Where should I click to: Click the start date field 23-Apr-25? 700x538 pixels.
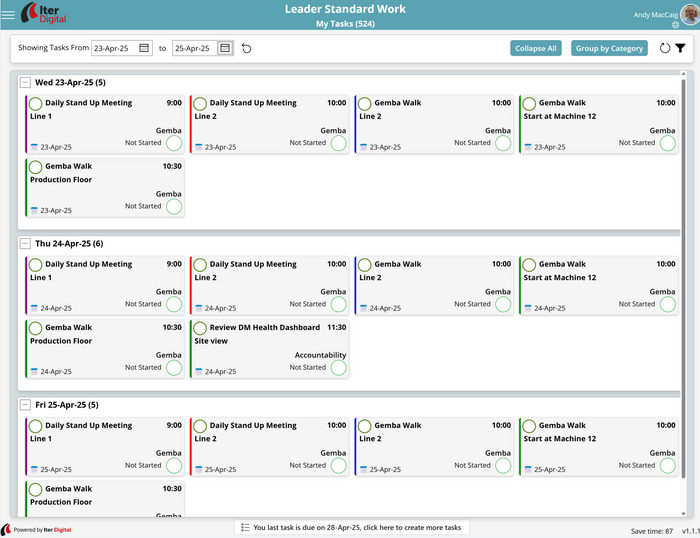114,48
